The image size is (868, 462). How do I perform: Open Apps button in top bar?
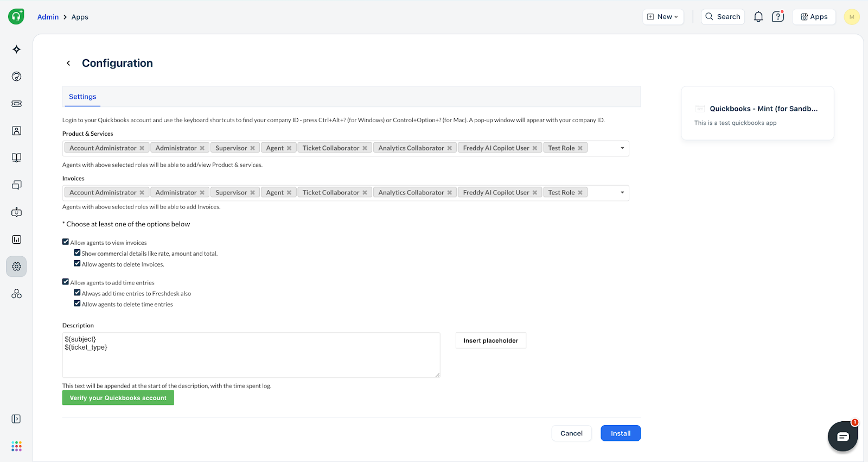(814, 17)
